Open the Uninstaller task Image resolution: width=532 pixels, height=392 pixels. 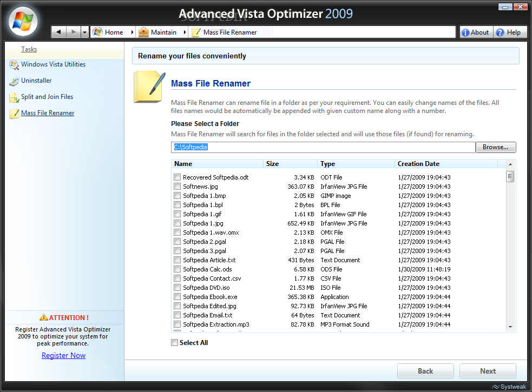tap(36, 81)
